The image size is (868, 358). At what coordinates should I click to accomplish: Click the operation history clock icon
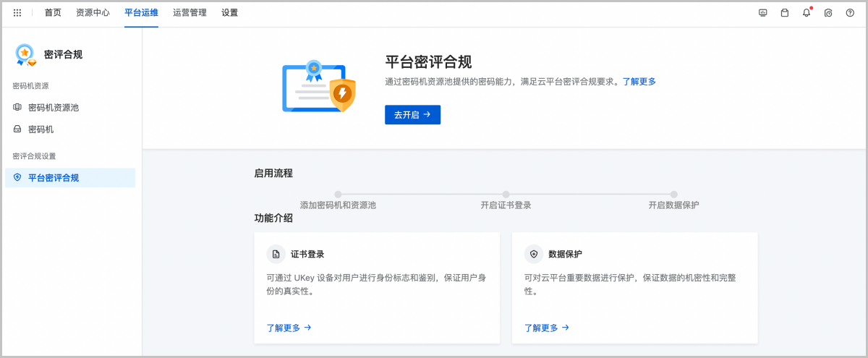(828, 13)
